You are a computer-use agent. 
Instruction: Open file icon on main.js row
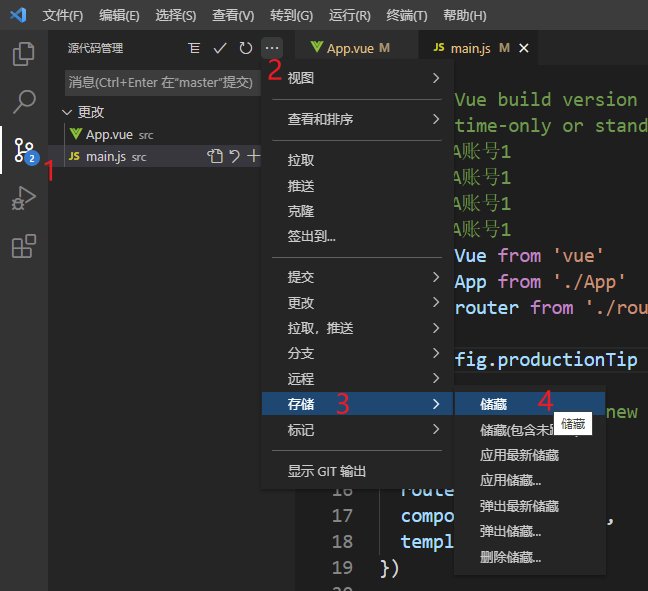(x=214, y=156)
